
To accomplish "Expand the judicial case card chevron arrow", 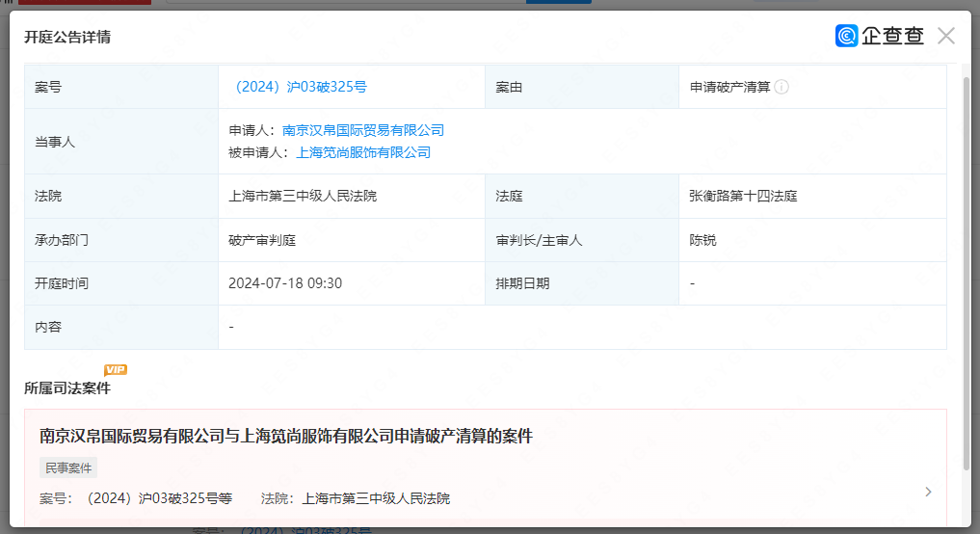I will point(928,492).
